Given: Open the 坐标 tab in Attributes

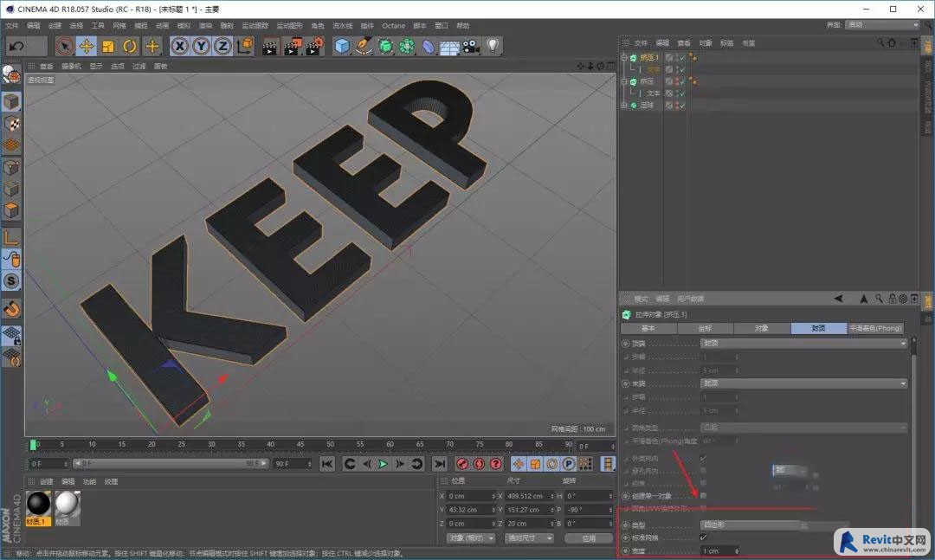Looking at the screenshot, I should pyautogui.click(x=705, y=328).
